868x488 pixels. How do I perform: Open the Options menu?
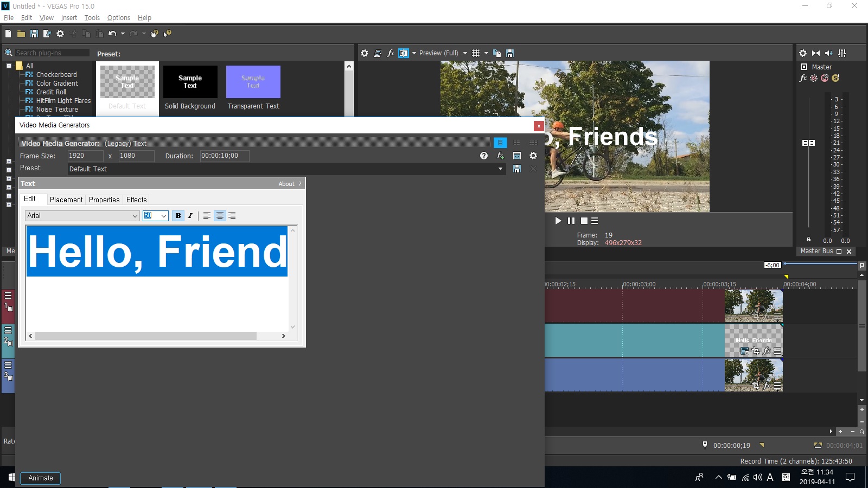click(x=119, y=17)
